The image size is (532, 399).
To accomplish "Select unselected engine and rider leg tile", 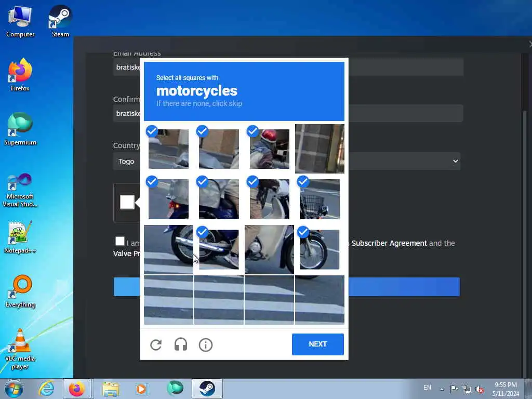I will pos(270,249).
